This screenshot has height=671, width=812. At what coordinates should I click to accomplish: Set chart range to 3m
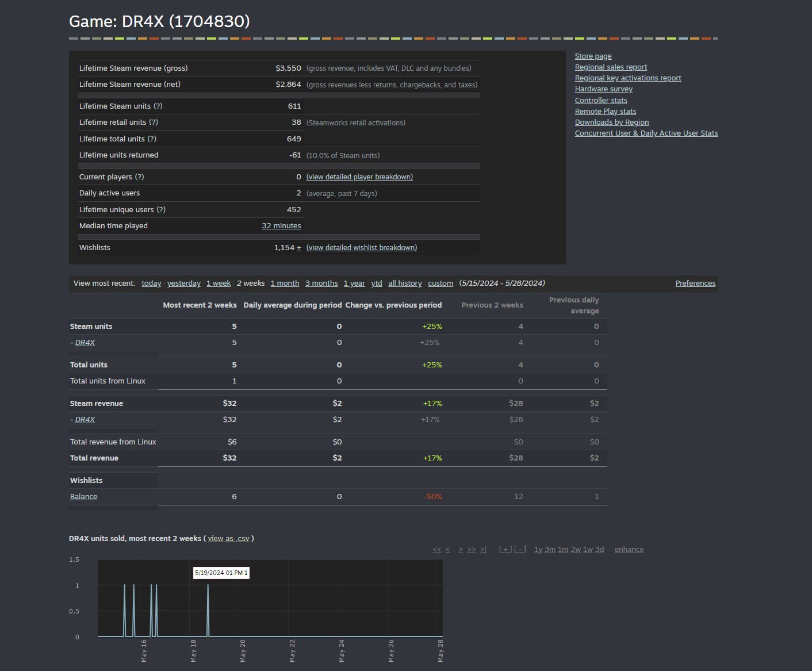click(550, 549)
